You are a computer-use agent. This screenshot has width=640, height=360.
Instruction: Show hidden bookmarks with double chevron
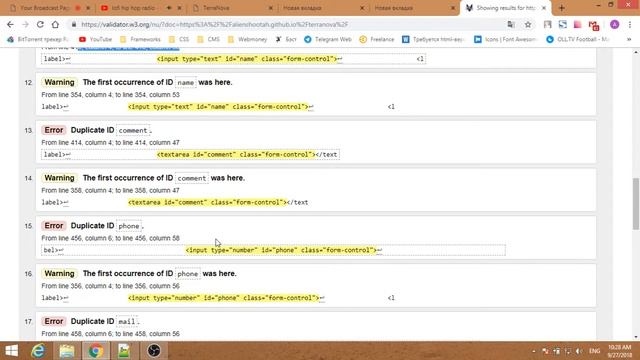pyautogui.click(x=629, y=39)
